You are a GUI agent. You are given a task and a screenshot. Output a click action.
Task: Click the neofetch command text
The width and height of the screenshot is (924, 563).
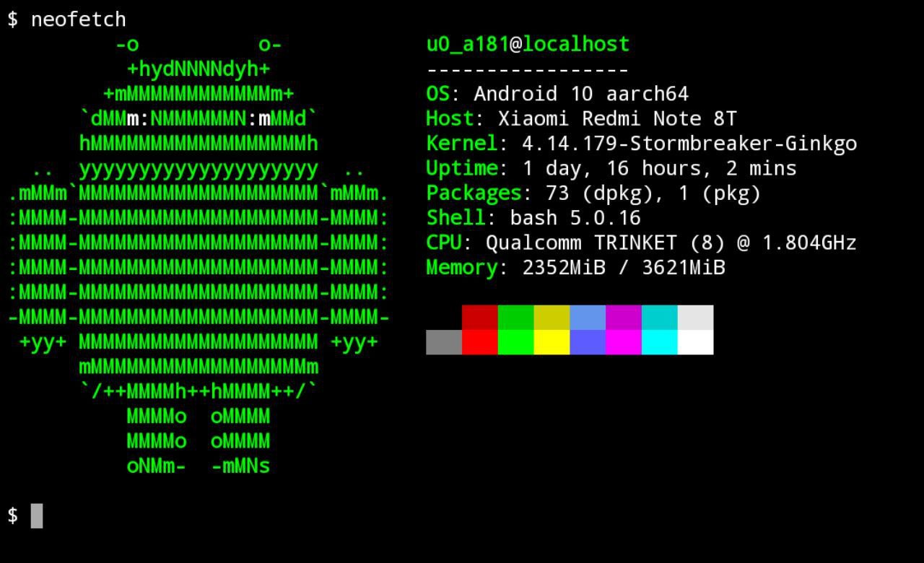click(79, 19)
